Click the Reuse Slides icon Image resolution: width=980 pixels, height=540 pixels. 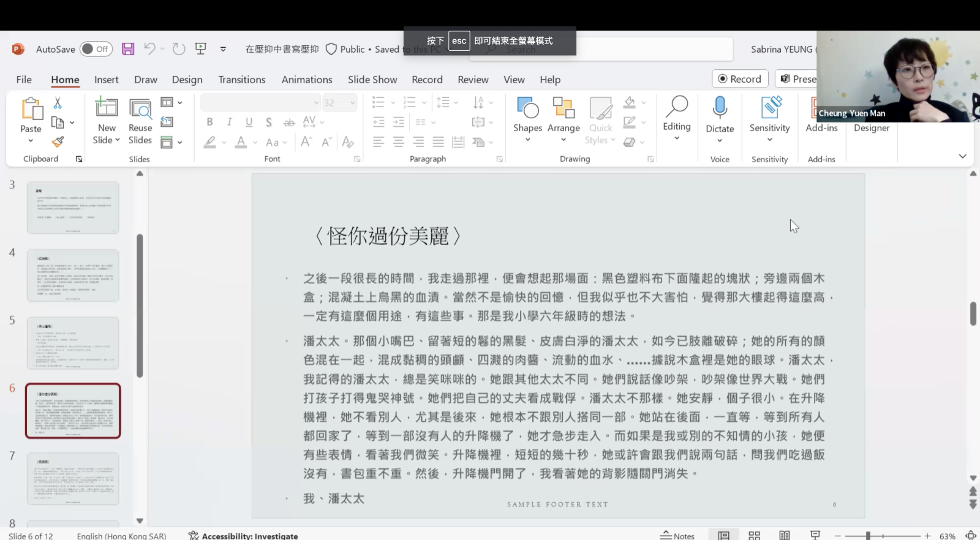click(140, 109)
